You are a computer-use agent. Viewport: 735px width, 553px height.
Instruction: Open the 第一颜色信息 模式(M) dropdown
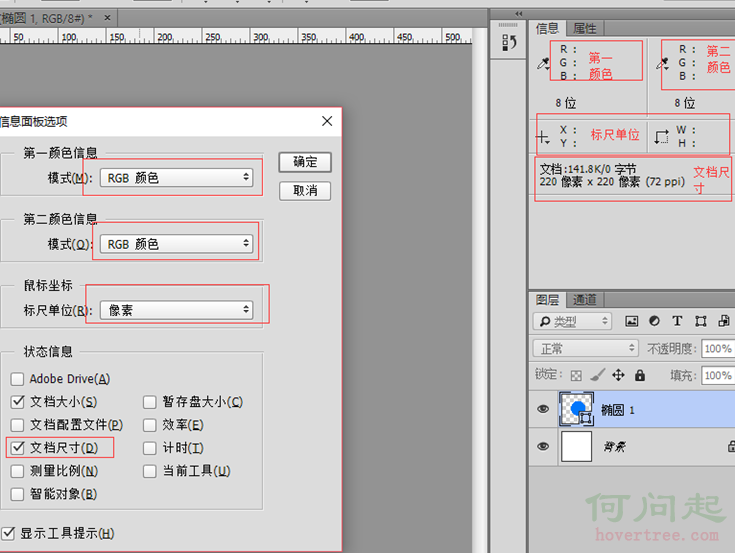coord(177,178)
